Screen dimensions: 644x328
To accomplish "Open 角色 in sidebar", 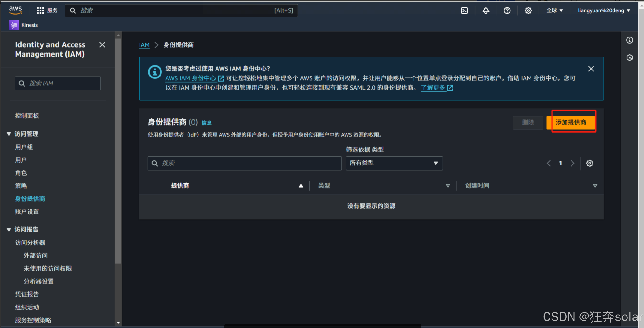I will 21,173.
